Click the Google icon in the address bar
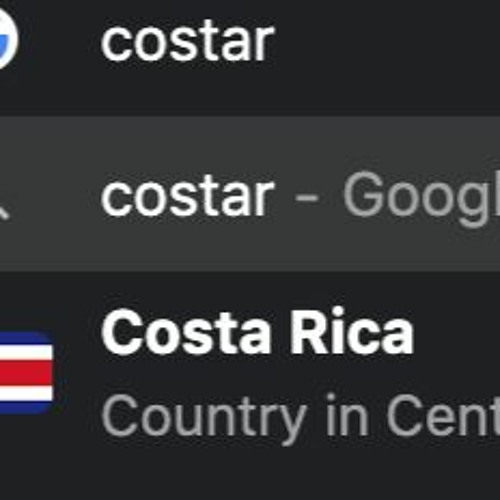The height and width of the screenshot is (500, 500). tap(7, 38)
